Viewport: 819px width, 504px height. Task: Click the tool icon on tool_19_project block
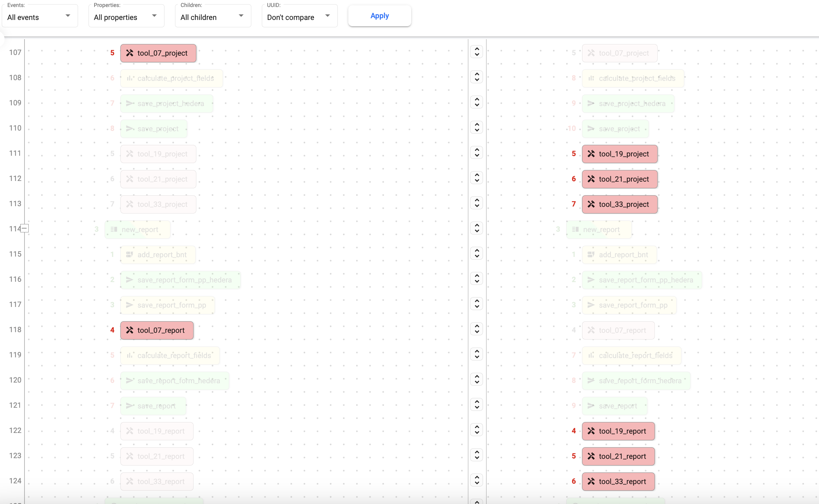[x=591, y=154]
